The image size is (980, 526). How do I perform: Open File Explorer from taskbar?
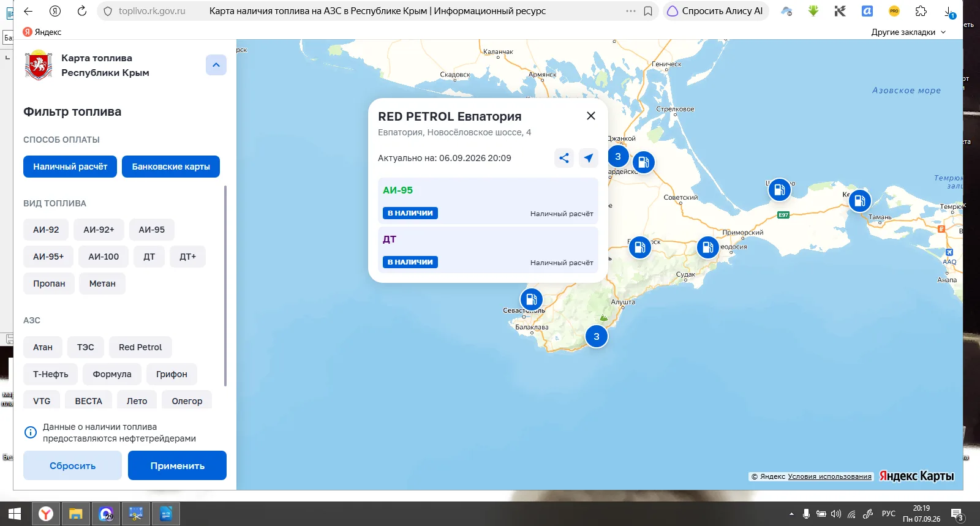click(75, 514)
